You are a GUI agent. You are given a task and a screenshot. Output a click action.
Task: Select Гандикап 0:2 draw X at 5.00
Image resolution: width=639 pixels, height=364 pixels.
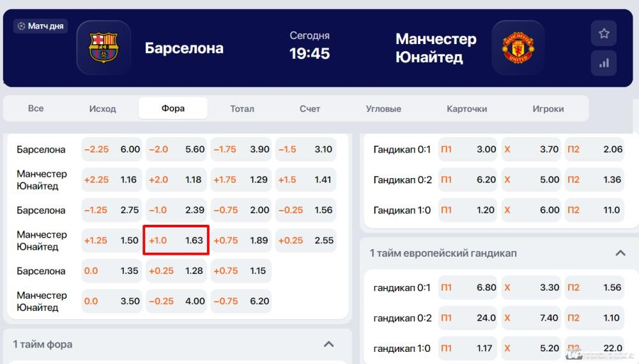(532, 179)
